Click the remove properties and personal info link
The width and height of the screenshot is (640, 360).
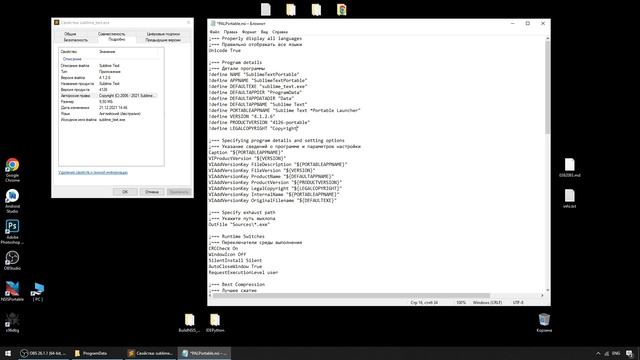pos(93,173)
